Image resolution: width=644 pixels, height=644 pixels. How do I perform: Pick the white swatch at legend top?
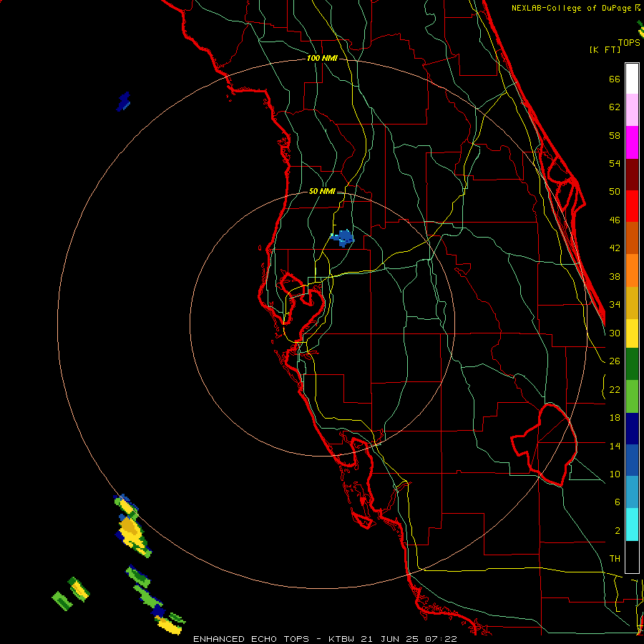click(632, 79)
